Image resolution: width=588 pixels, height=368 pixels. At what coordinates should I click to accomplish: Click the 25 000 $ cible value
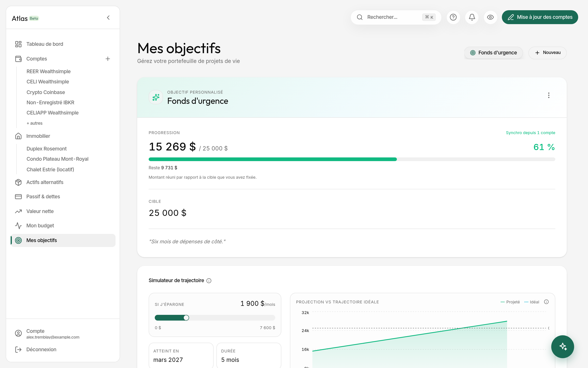[x=167, y=213]
